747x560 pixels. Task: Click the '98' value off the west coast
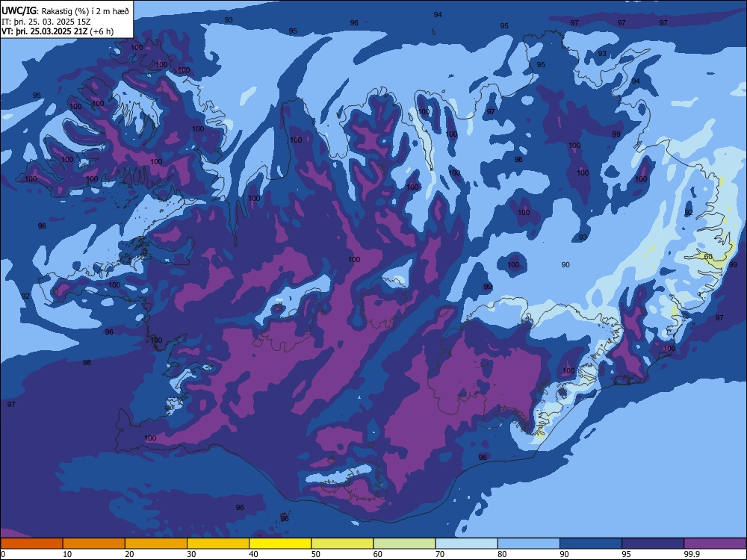point(87,363)
